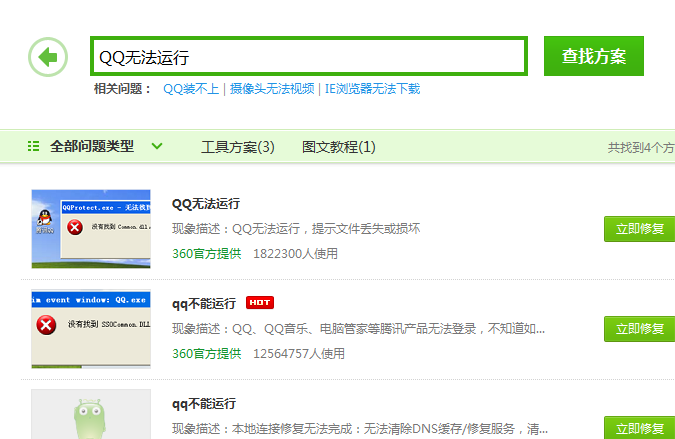The width and height of the screenshot is (675, 439).
Task: Go back using the green arrow icon
Action: (48, 57)
